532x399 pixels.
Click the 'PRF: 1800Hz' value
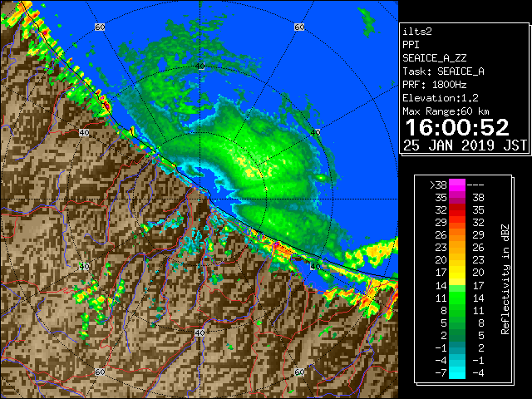[434, 85]
